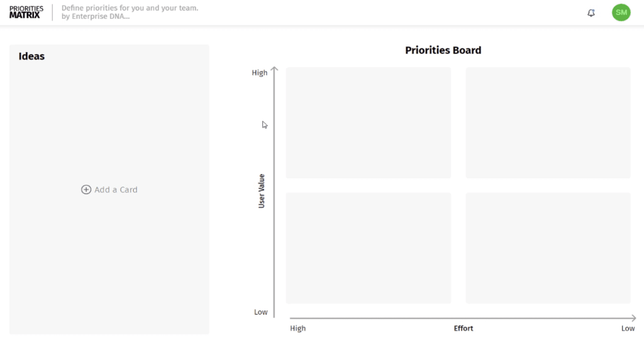
Task: Click the Low label on the Effort axis
Action: tap(628, 329)
